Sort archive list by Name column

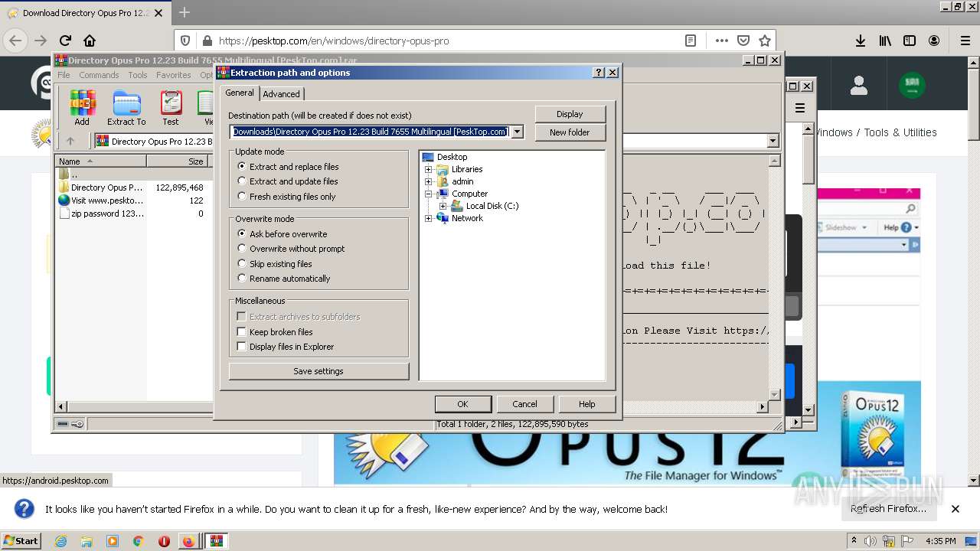click(x=101, y=161)
